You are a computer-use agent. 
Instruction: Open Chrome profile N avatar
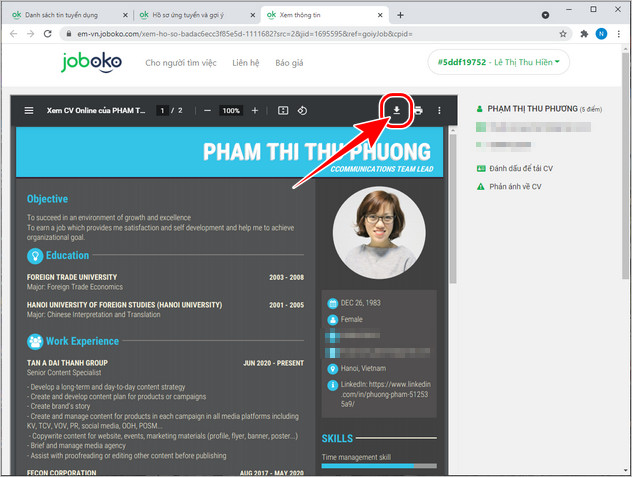click(x=601, y=34)
